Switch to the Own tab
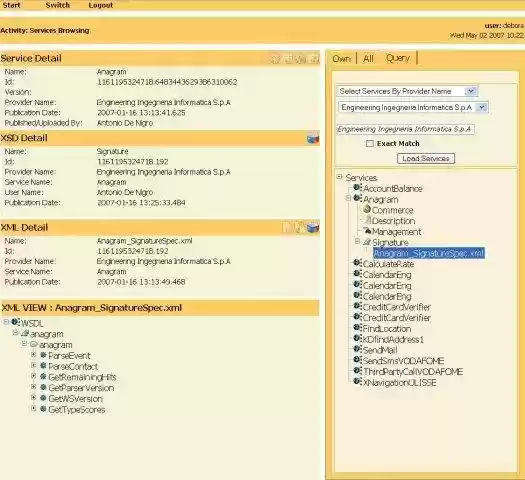 342,59
